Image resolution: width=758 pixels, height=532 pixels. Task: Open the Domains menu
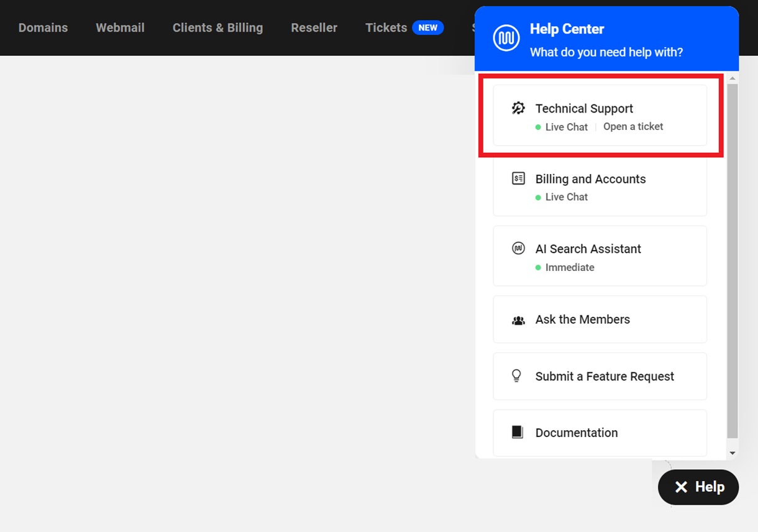click(43, 27)
